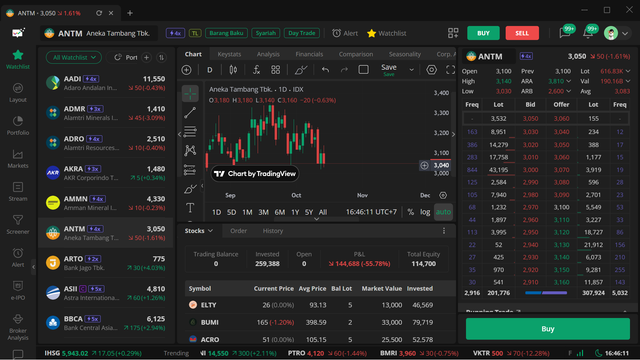Select the All time range
The height and width of the screenshot is (360, 640).
click(x=323, y=212)
